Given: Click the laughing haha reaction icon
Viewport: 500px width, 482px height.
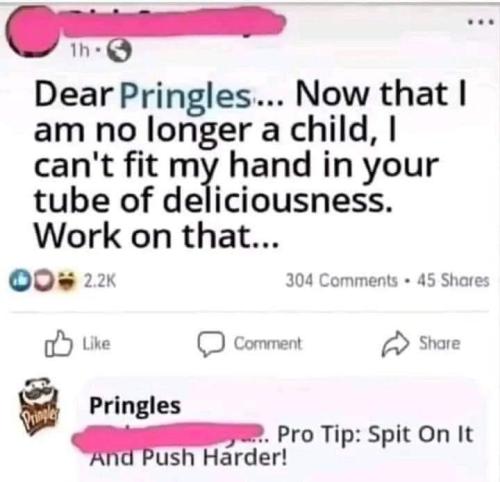Looking at the screenshot, I should click(68, 281).
